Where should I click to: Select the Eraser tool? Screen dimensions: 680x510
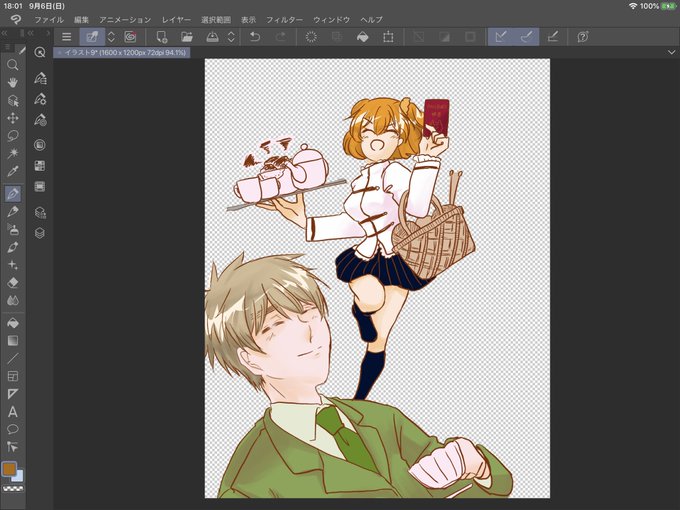pos(13,282)
